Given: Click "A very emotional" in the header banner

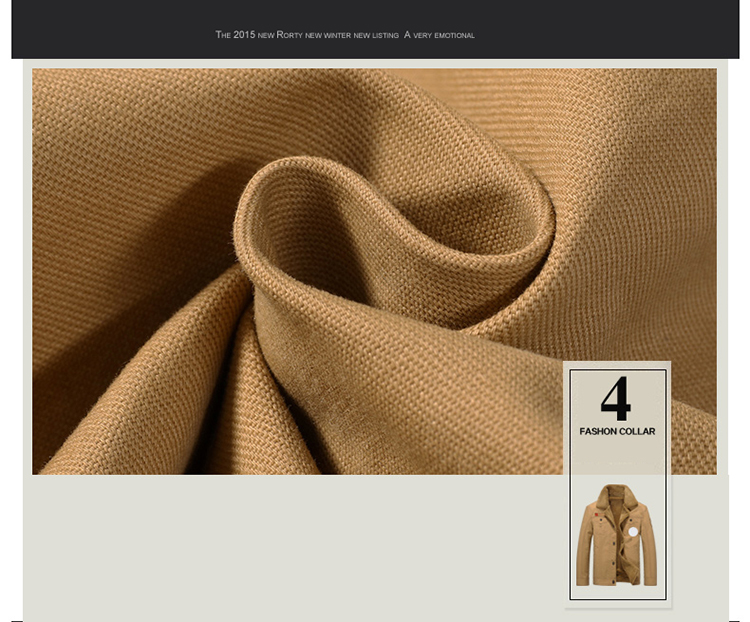Looking at the screenshot, I should pos(439,35).
